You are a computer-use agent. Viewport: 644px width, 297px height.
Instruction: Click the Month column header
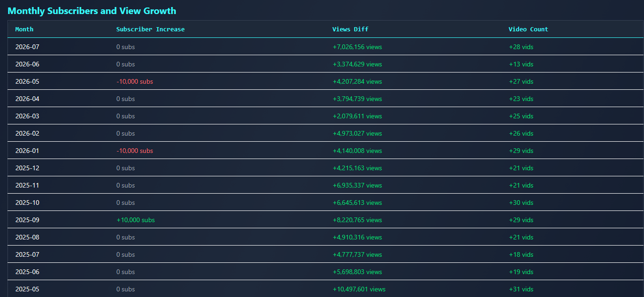[x=24, y=29]
